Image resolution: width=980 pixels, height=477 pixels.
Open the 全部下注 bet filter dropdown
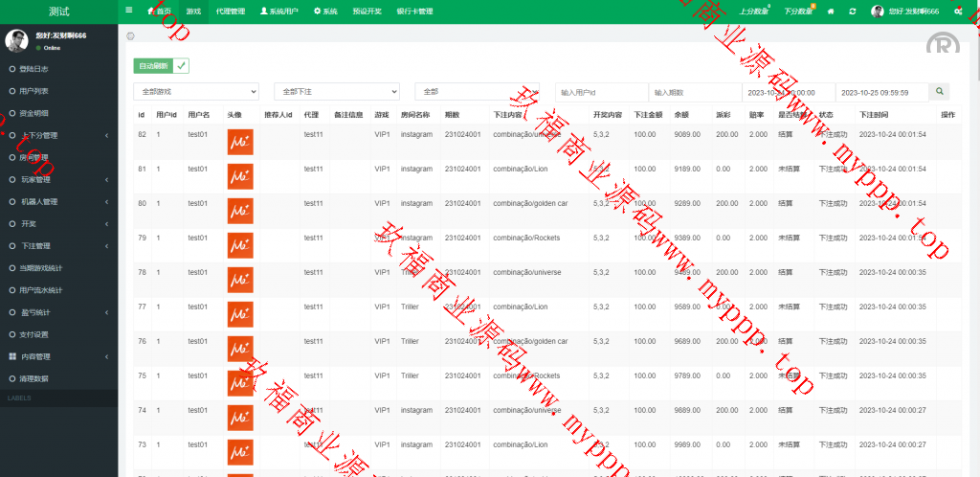pyautogui.click(x=336, y=92)
